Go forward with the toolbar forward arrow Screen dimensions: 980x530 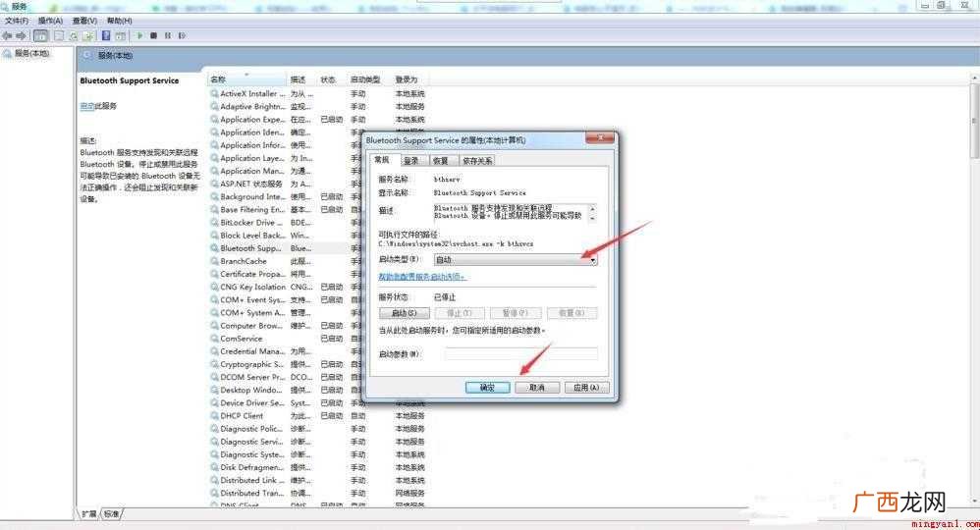pyautogui.click(x=22, y=35)
